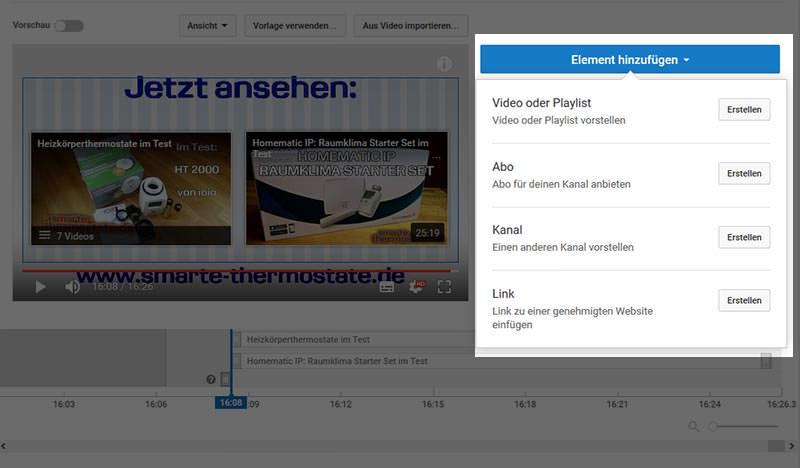Image resolution: width=800 pixels, height=468 pixels.
Task: Toggle the Vorschau preview switch
Action: pos(68,26)
